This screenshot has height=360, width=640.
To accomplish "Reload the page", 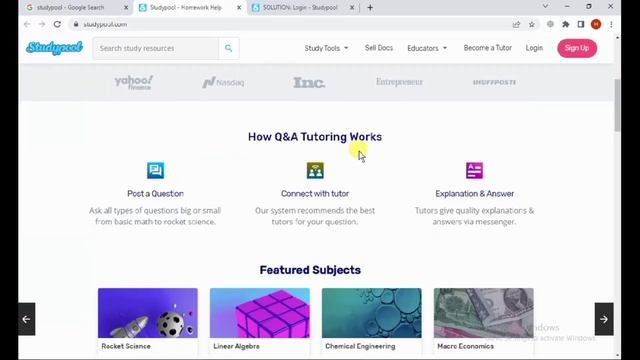I will tap(57, 24).
